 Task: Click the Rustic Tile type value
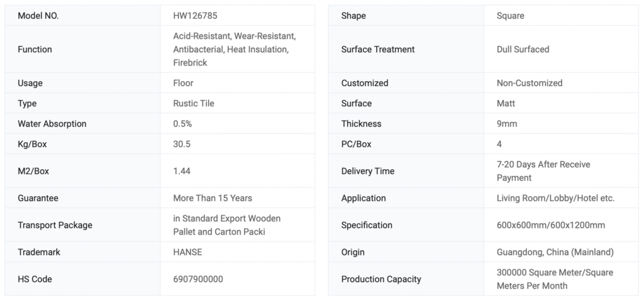coord(194,103)
